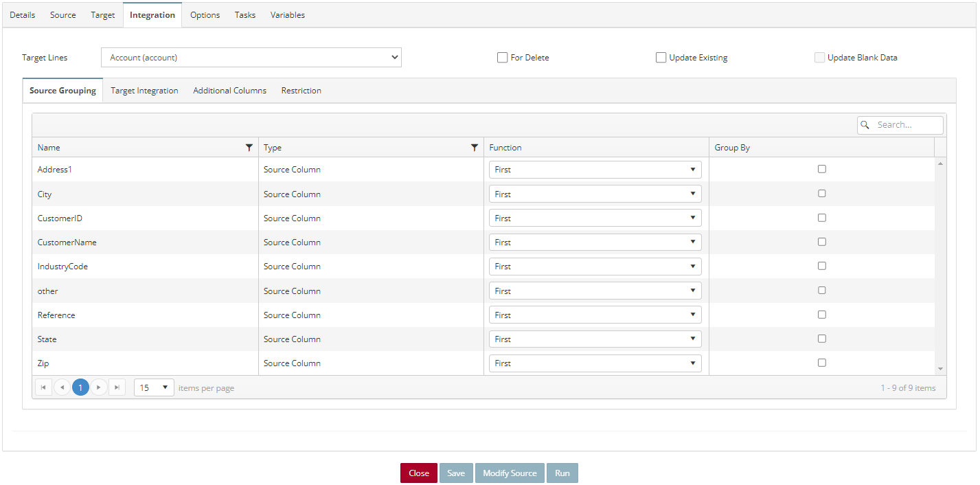Click the Type column filter icon
The image size is (980, 485).
coord(475,148)
